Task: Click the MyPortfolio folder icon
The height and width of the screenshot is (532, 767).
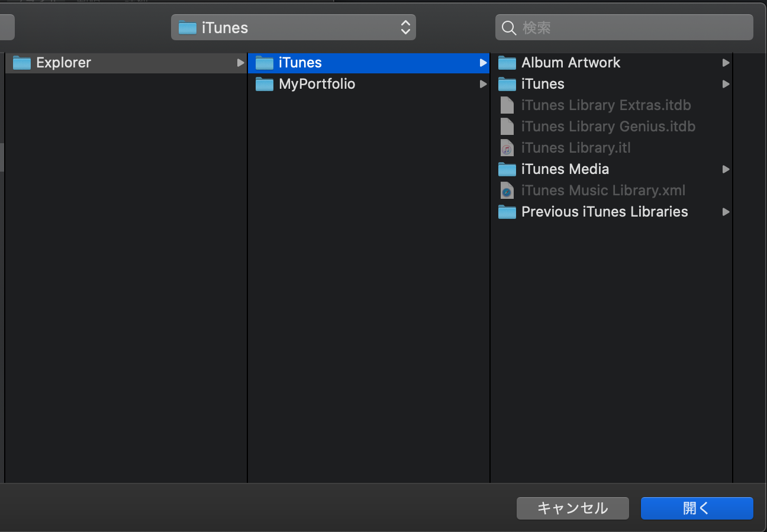Action: [x=265, y=84]
